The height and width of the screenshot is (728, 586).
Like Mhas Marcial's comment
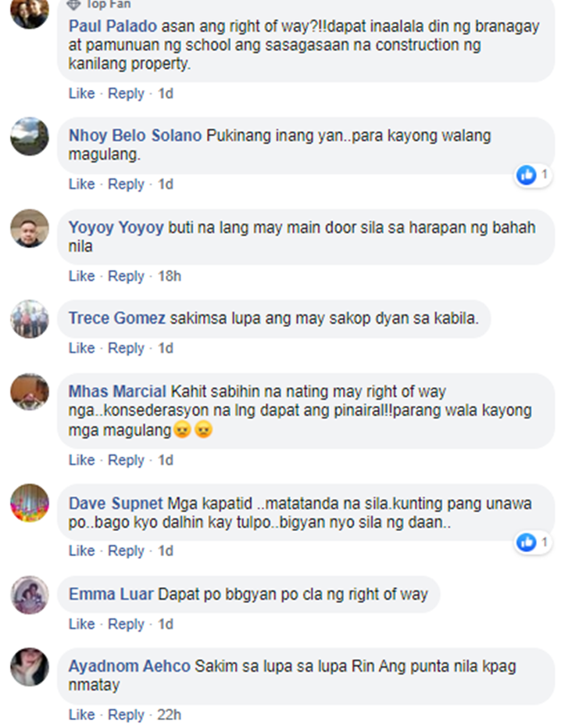point(82,460)
